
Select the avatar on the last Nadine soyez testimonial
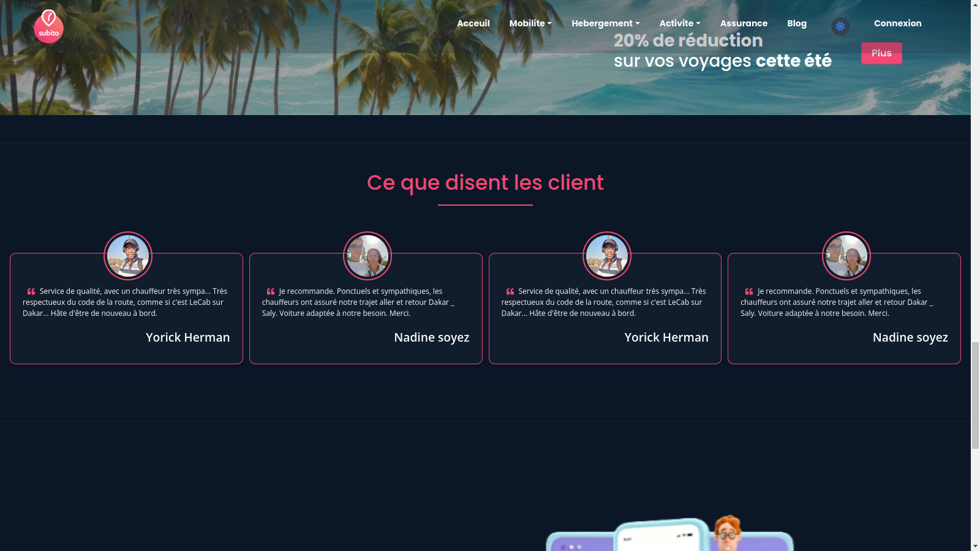pos(846,256)
